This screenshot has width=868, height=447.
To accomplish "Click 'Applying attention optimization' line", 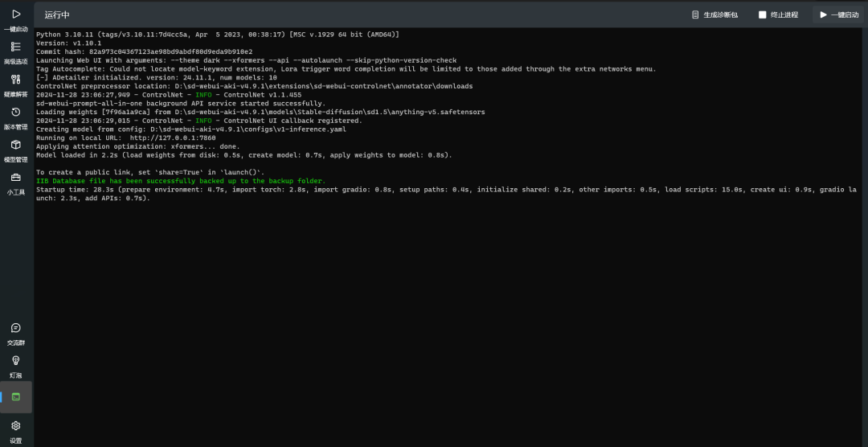I will point(138,146).
